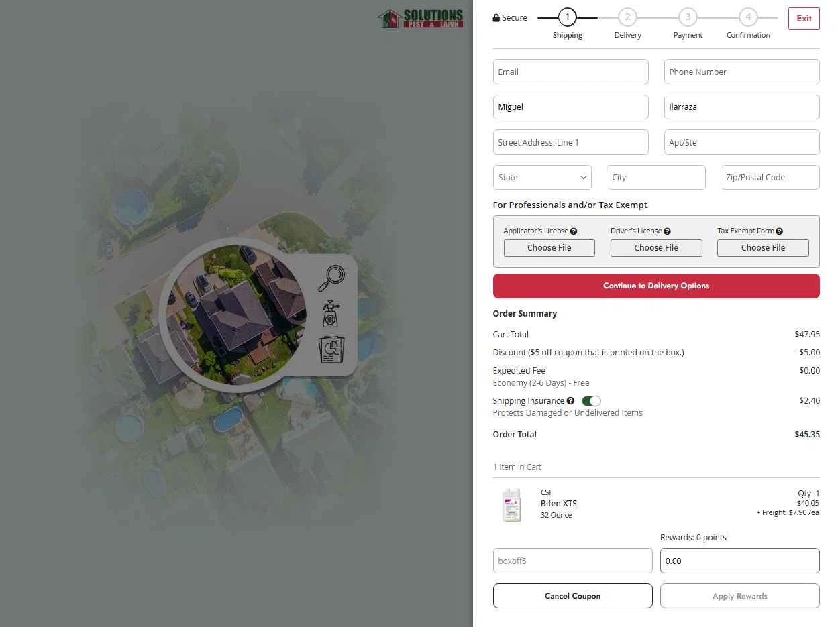Click the Freight: $7.90 /ea text

tap(788, 513)
